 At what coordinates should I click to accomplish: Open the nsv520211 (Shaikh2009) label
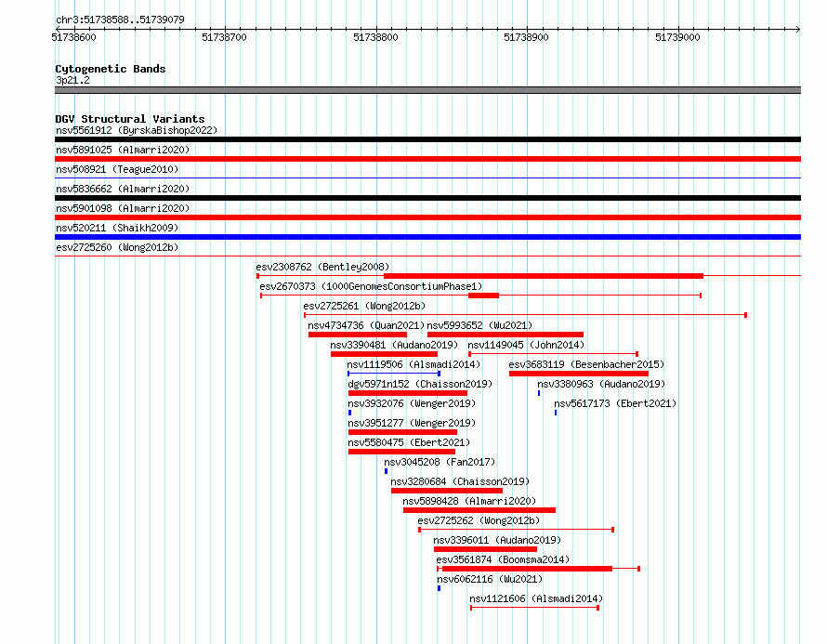click(117, 228)
